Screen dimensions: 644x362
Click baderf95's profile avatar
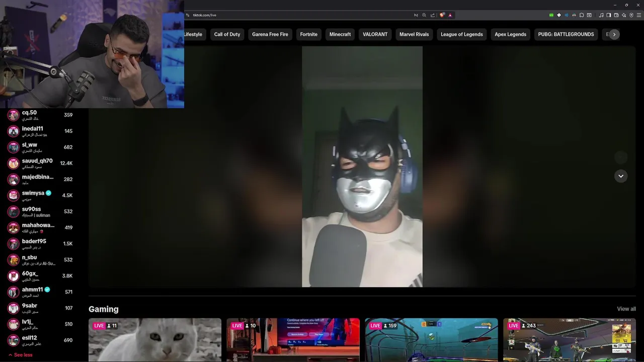13,244
